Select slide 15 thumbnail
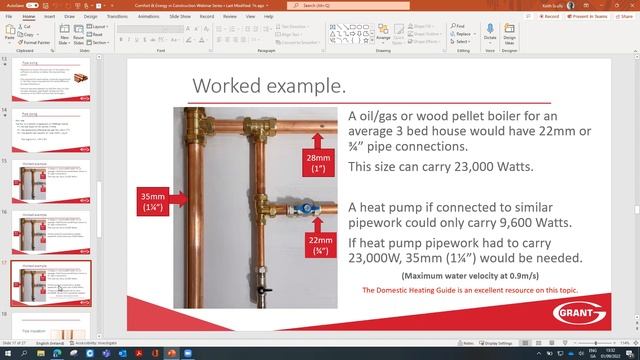640x360 pixels. 51,182
